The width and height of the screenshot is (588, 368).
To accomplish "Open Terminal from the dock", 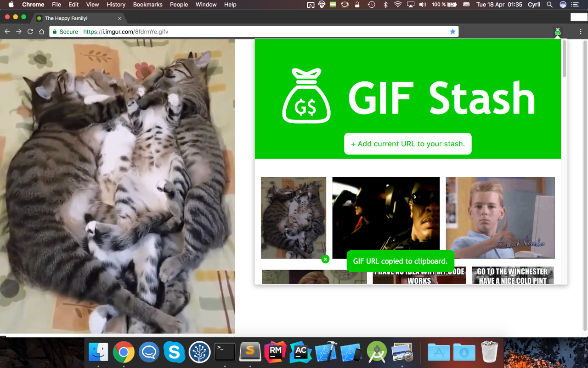I will [x=225, y=352].
